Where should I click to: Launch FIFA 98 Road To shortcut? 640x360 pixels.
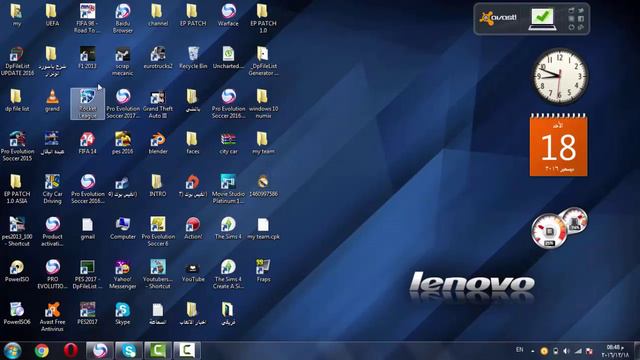(x=87, y=18)
